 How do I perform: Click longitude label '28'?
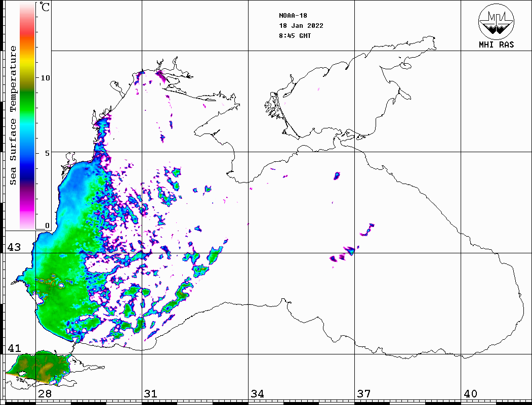(45, 394)
